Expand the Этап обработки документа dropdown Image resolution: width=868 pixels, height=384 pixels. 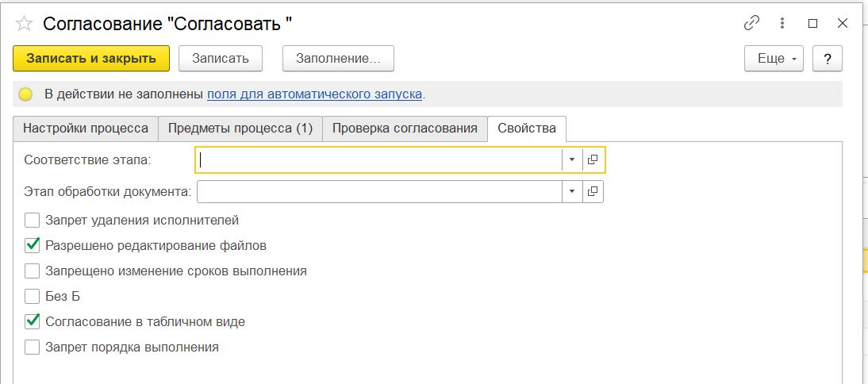tap(572, 191)
